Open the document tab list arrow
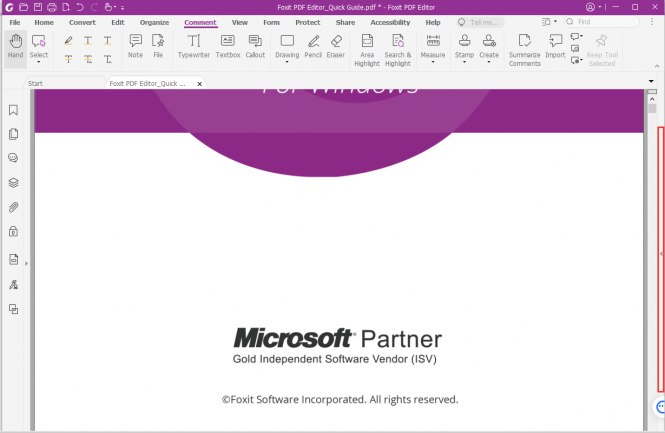 click(x=651, y=81)
